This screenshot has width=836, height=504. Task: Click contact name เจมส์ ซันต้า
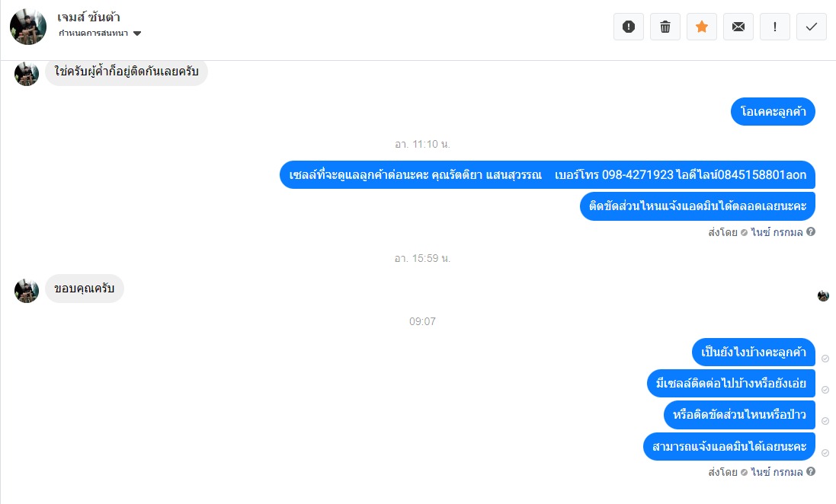click(x=88, y=17)
